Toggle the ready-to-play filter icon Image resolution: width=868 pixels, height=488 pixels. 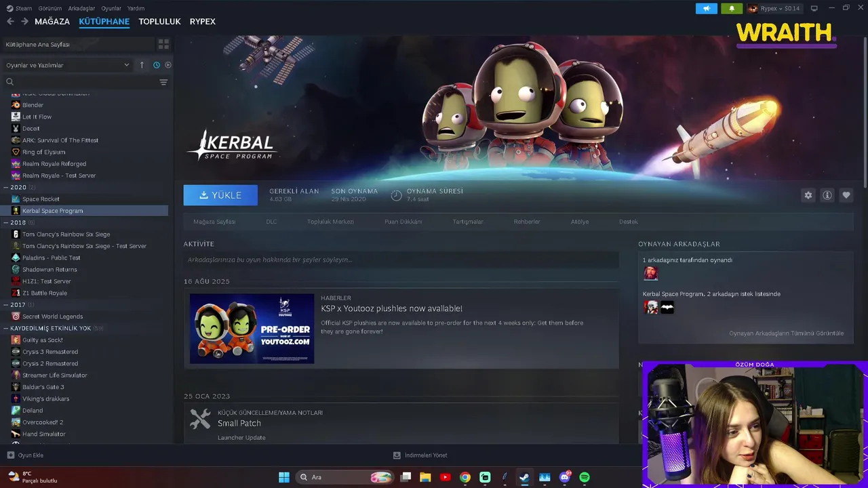click(168, 65)
